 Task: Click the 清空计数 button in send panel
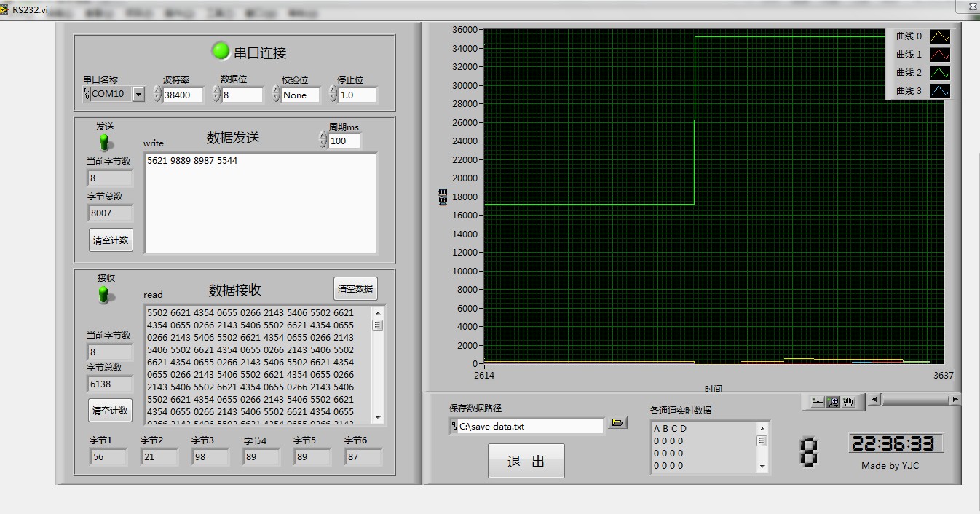point(111,240)
